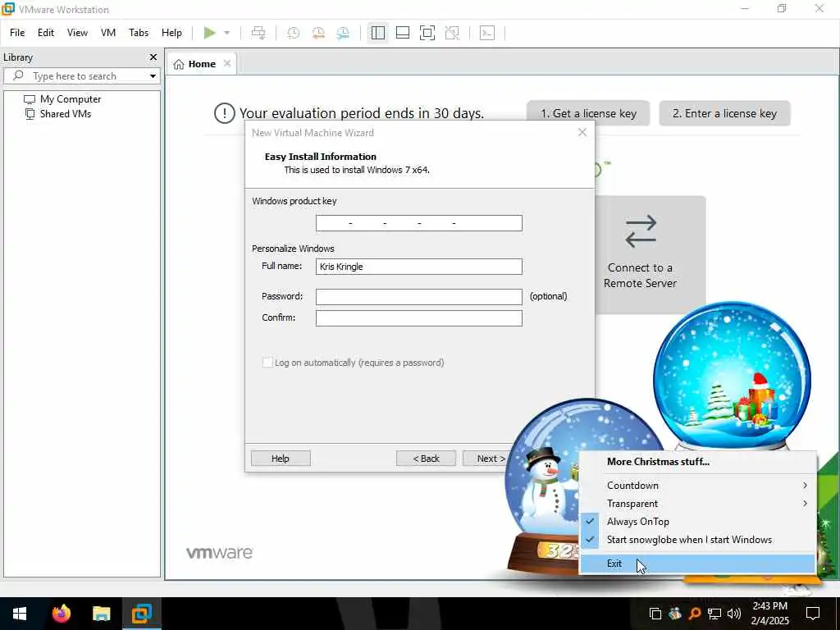Image resolution: width=840 pixels, height=630 pixels.
Task: Open the File menu
Action: 17,33
